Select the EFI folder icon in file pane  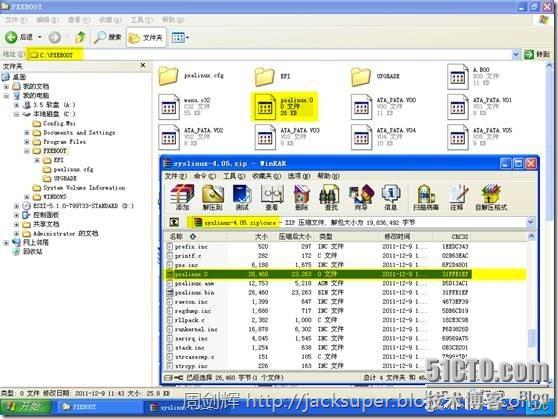[x=265, y=77]
